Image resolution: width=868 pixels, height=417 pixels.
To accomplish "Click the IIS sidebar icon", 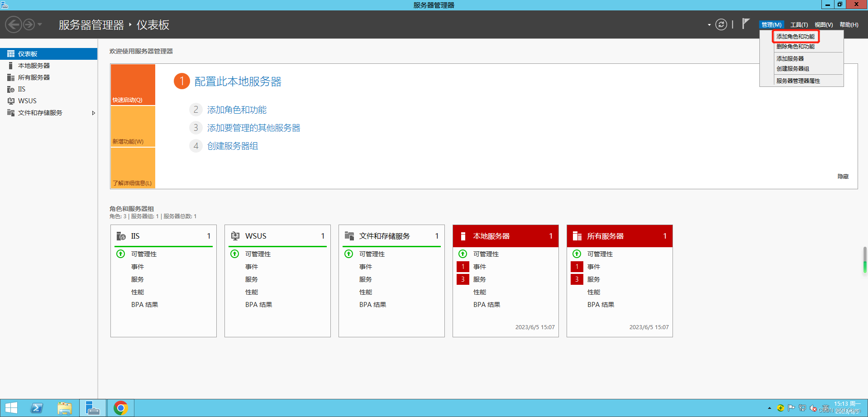I will tap(11, 89).
